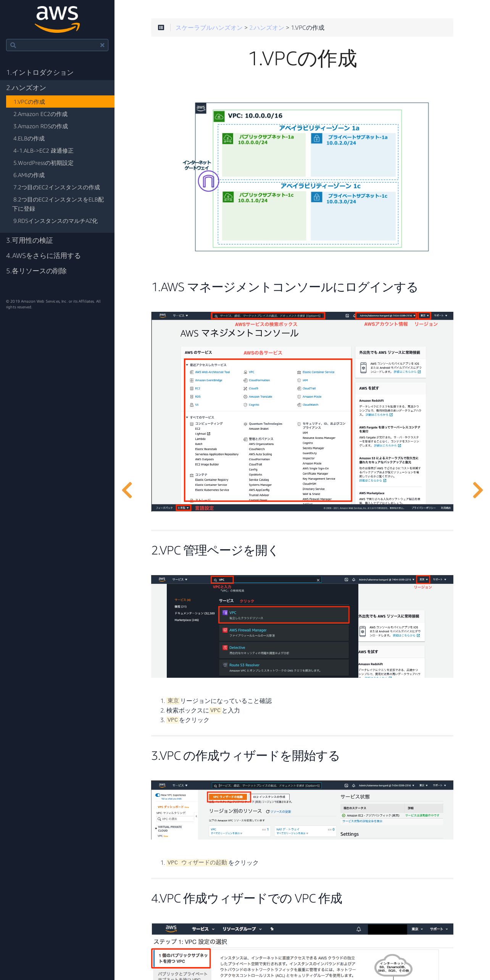This screenshot has width=490, height=980.
Task: Click the magnifier icon in the sidebar search
Action: 13,45
